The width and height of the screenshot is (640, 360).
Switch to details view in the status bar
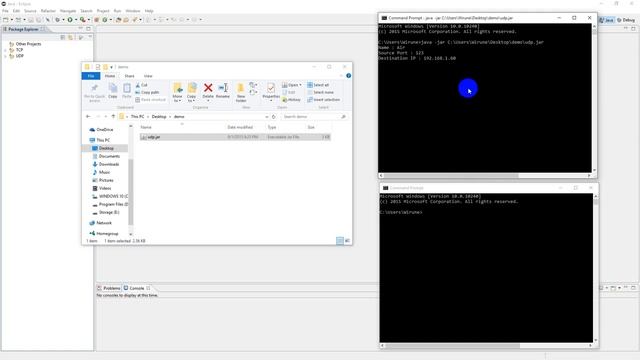[x=340, y=241]
